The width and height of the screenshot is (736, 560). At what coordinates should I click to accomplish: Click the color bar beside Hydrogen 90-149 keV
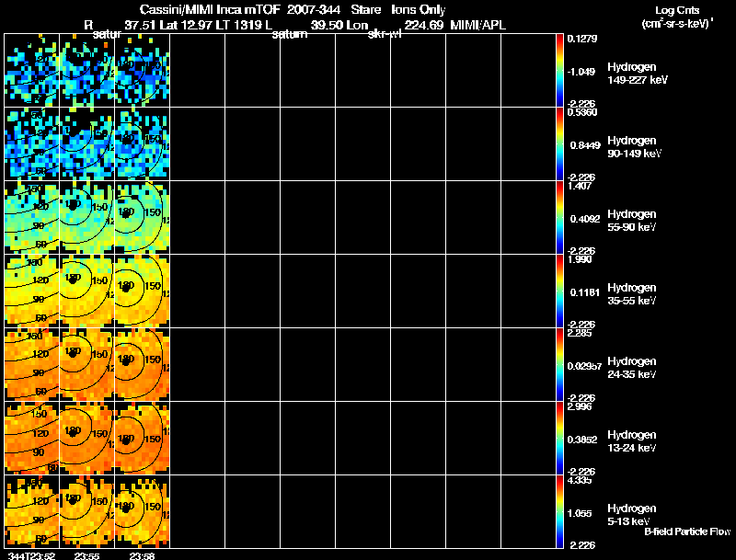559,144
